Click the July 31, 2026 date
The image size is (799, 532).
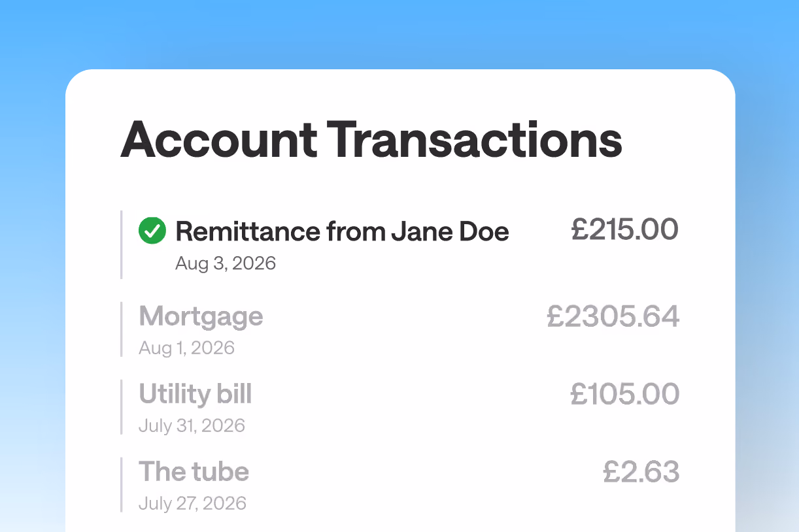192,425
